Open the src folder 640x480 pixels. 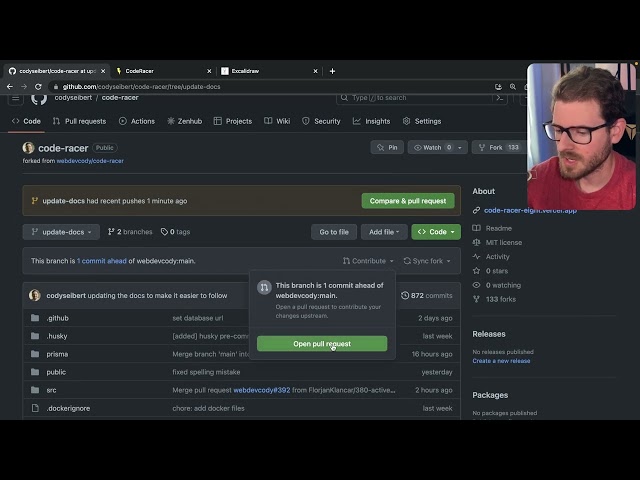click(x=51, y=390)
